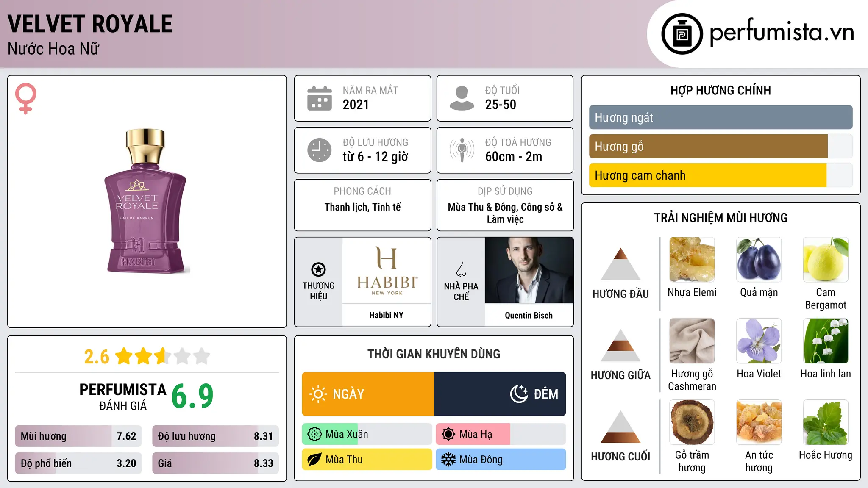Click the launch year 2021
The height and width of the screenshot is (488, 868).
pos(356,105)
